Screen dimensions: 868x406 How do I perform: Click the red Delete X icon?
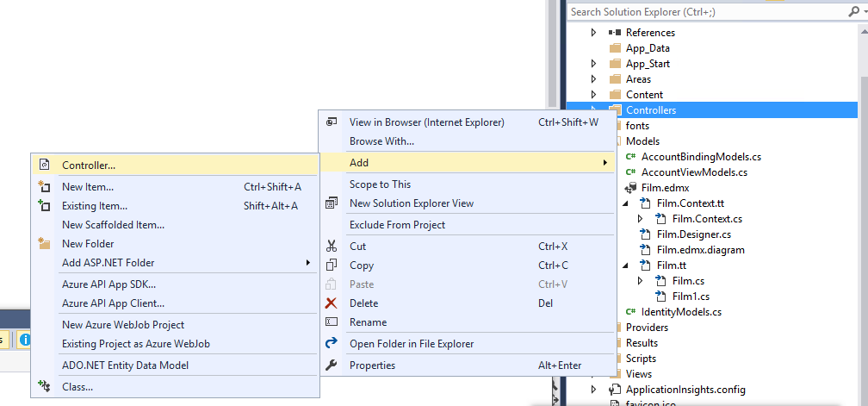tap(331, 303)
